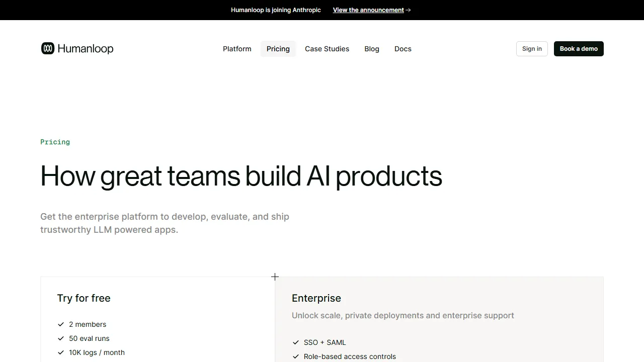Click the Sign in button
644x362 pixels.
click(x=532, y=49)
